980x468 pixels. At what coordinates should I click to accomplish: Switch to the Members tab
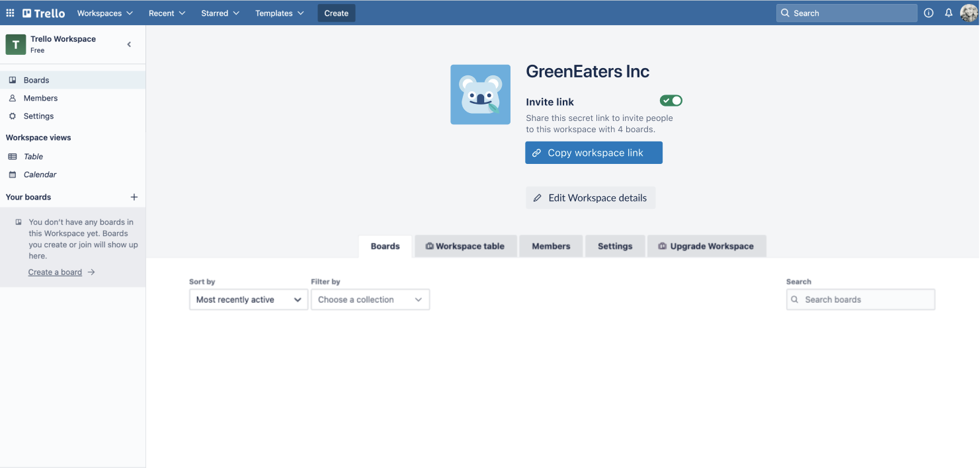(551, 246)
